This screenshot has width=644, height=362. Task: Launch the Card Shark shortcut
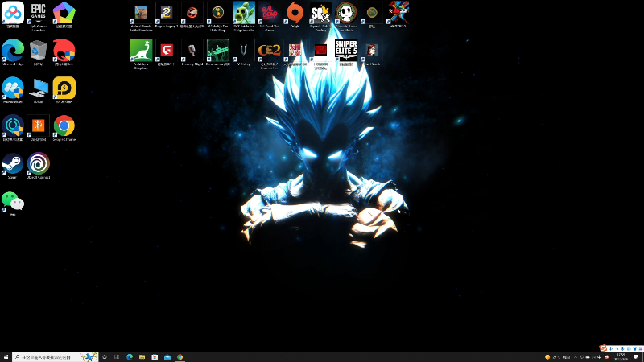(x=372, y=52)
